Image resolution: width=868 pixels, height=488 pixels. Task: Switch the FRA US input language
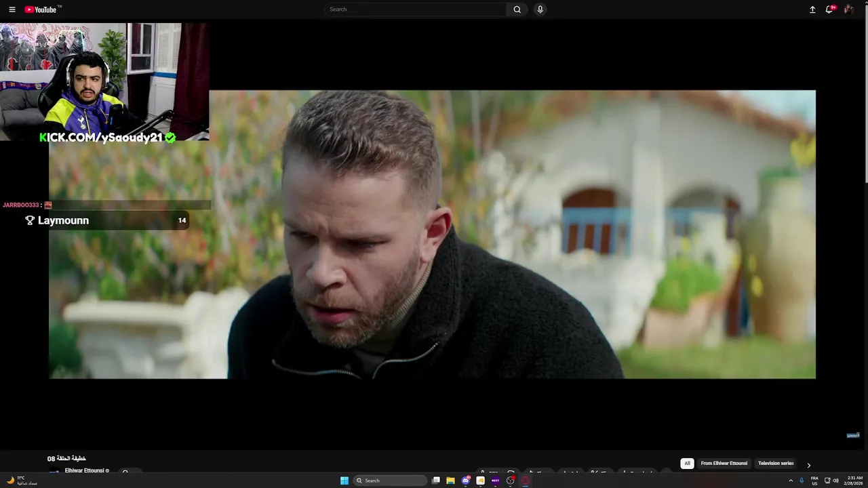pyautogui.click(x=814, y=481)
